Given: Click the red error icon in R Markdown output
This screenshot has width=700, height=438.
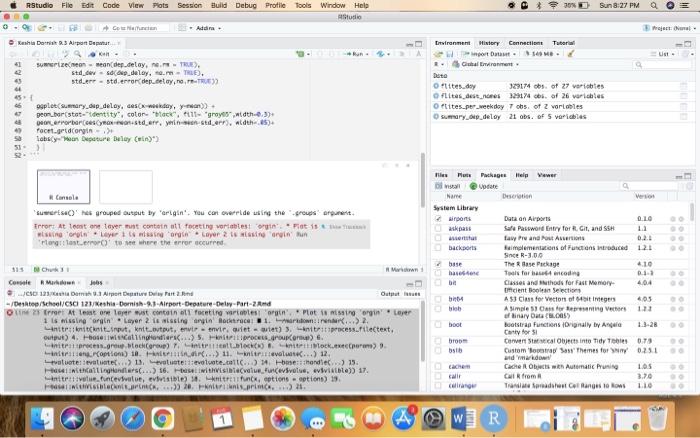Looking at the screenshot, I should 10,313.
